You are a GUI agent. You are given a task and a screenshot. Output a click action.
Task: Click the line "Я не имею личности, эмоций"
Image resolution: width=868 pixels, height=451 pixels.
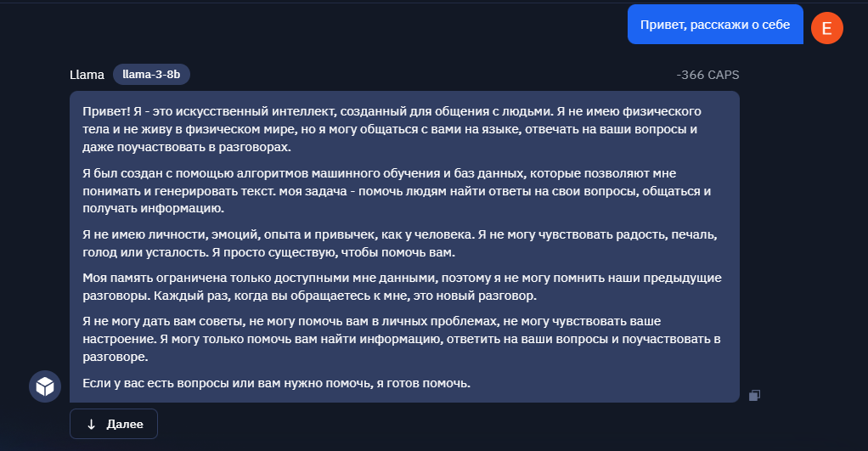click(400, 234)
